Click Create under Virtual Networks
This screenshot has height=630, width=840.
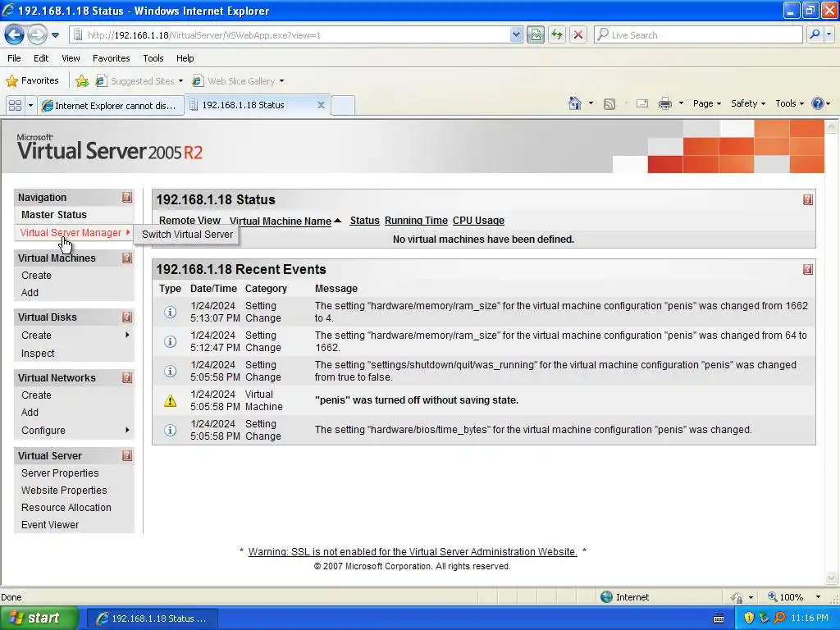[x=36, y=395]
